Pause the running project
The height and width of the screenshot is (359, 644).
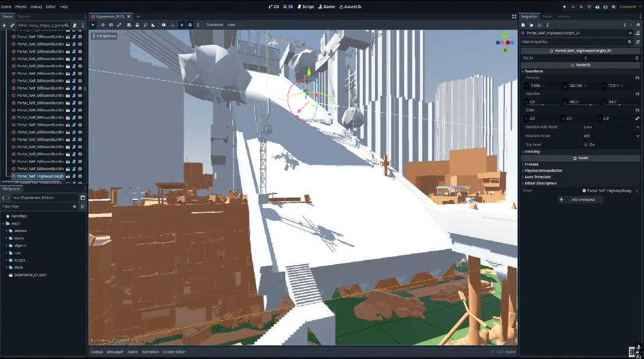tap(573, 6)
